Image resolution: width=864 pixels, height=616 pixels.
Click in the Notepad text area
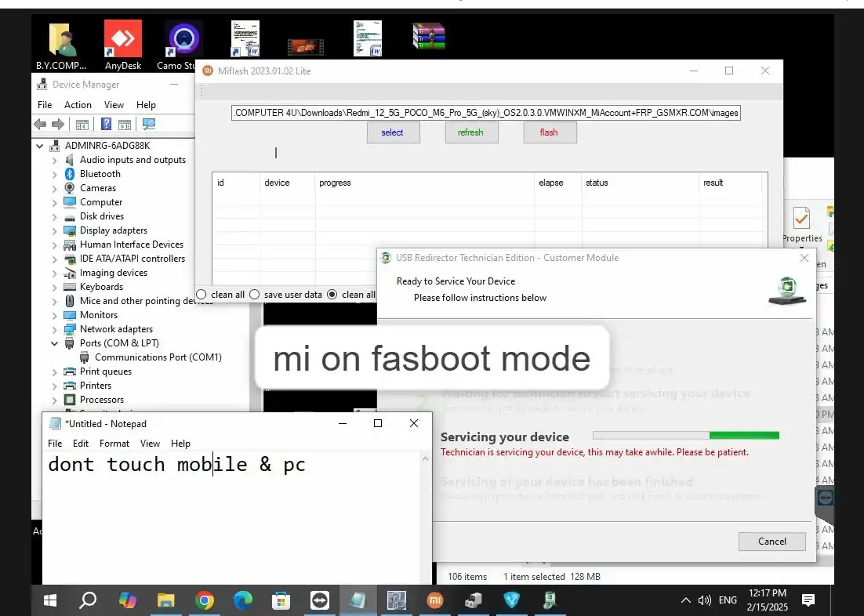point(231,519)
